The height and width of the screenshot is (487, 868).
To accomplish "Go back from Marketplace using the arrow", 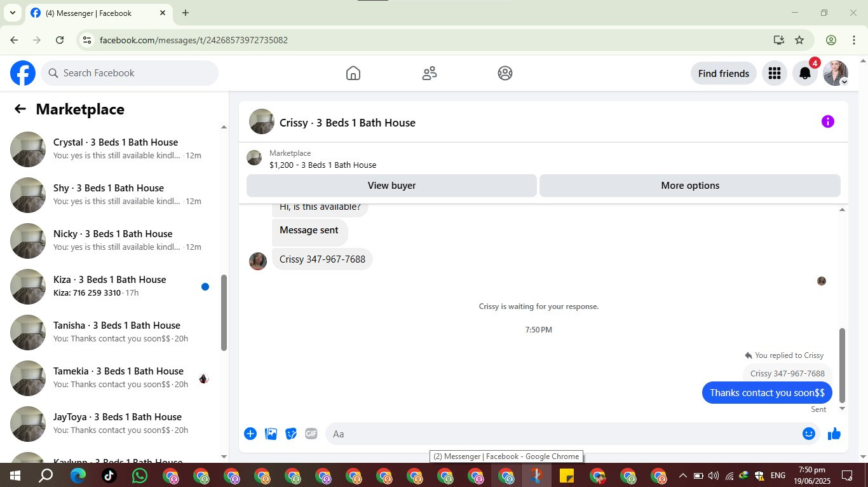I will [x=20, y=109].
